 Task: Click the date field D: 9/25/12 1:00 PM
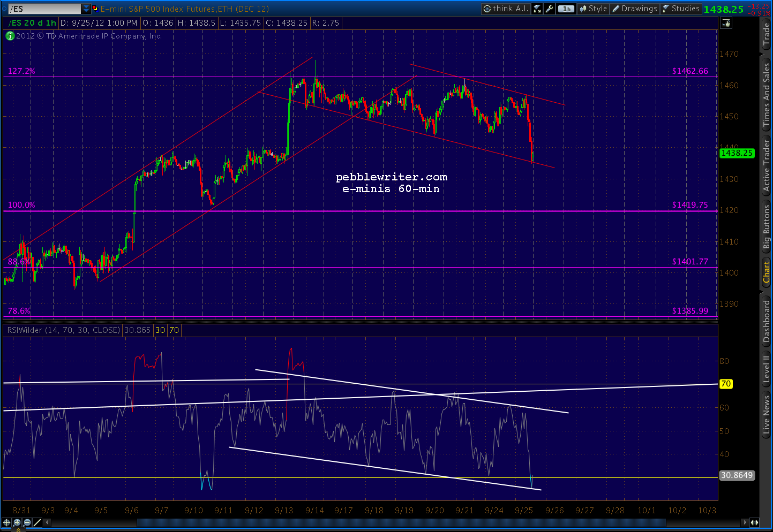tap(99, 23)
